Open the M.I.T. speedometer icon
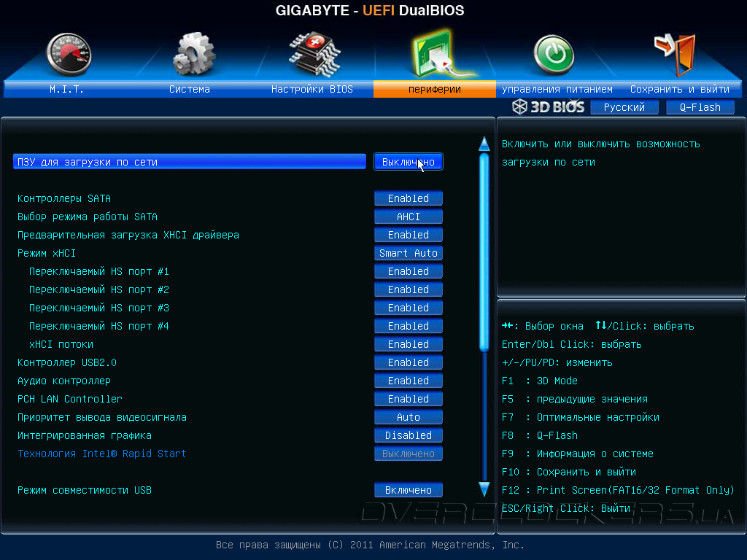 (x=69, y=55)
